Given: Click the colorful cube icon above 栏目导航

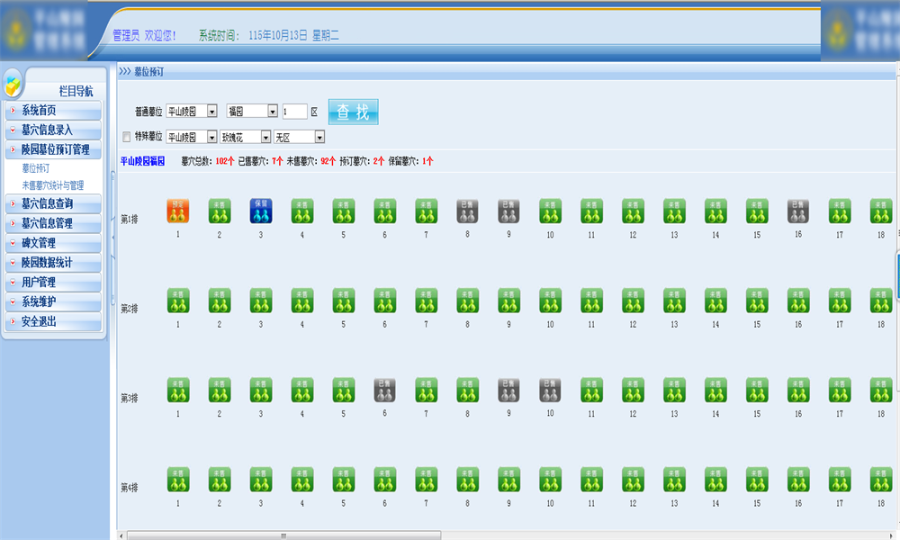Looking at the screenshot, I should tap(13, 86).
